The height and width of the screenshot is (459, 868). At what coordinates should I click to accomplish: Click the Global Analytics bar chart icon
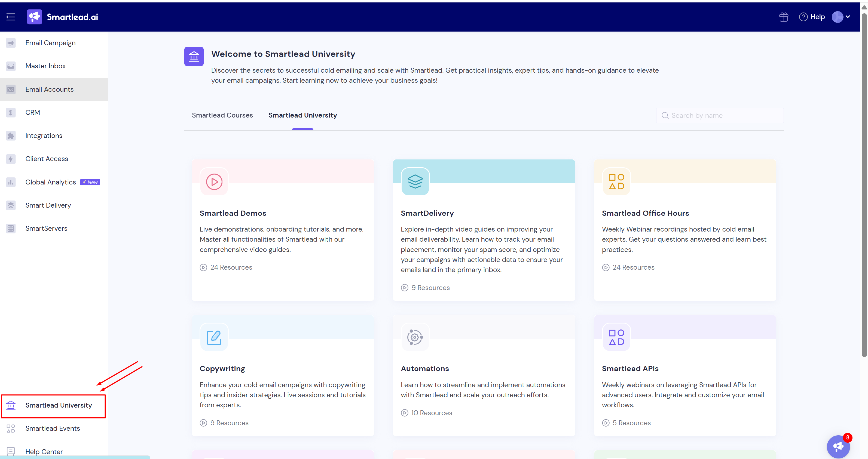tap(11, 182)
